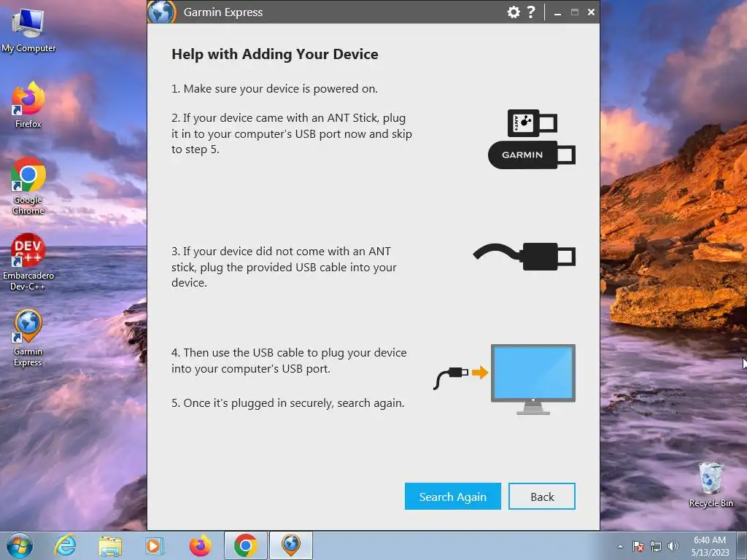747x560 pixels.
Task: Open the help question mark icon
Action: (x=531, y=12)
